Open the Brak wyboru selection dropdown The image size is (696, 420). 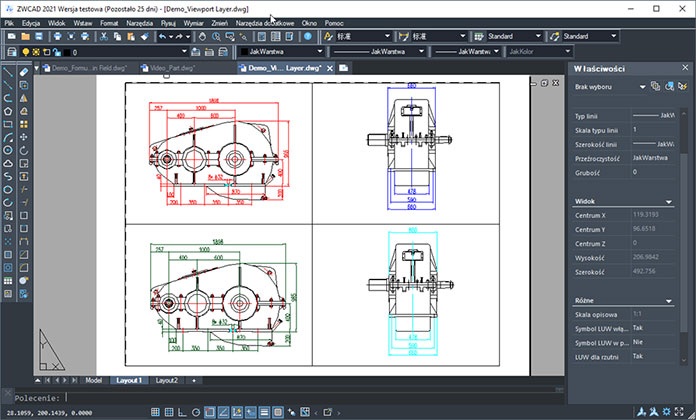608,87
